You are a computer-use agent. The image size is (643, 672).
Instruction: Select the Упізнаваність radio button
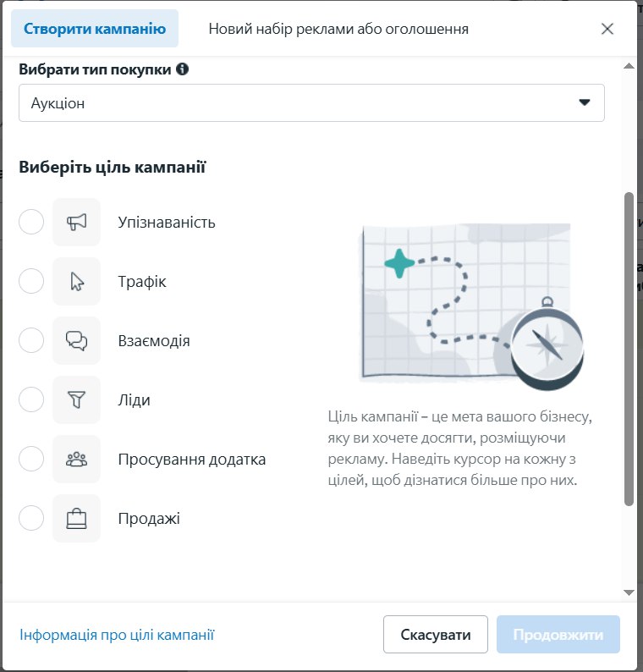[x=31, y=223]
